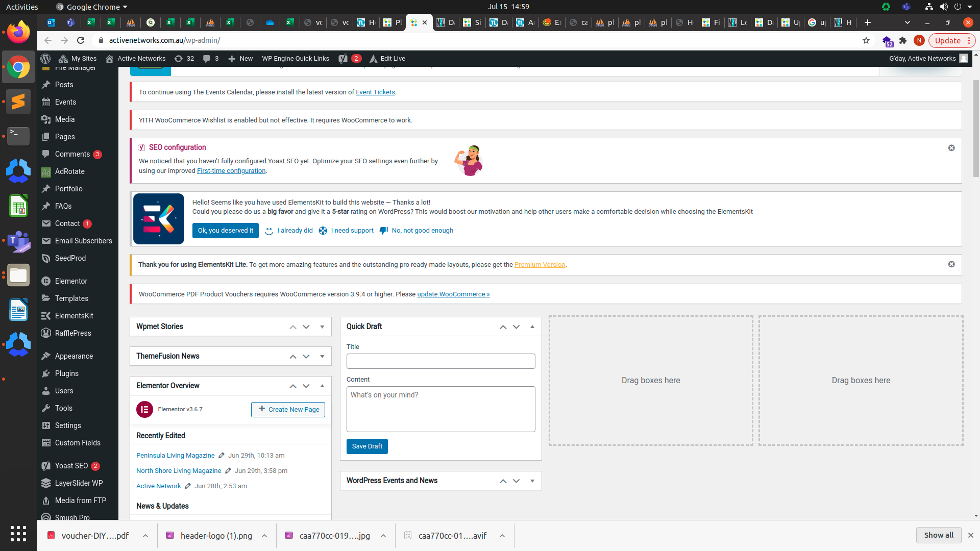Image resolution: width=980 pixels, height=551 pixels.
Task: Click the Save Draft button
Action: coord(367,446)
